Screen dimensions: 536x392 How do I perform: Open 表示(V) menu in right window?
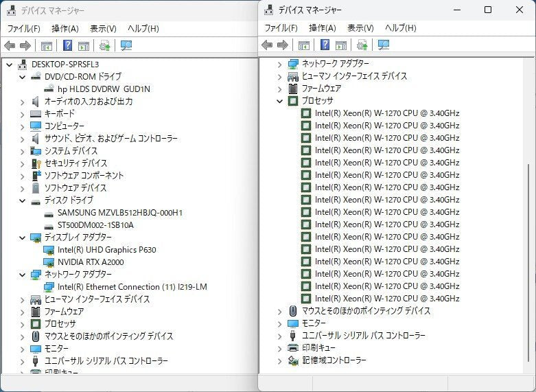(x=360, y=27)
